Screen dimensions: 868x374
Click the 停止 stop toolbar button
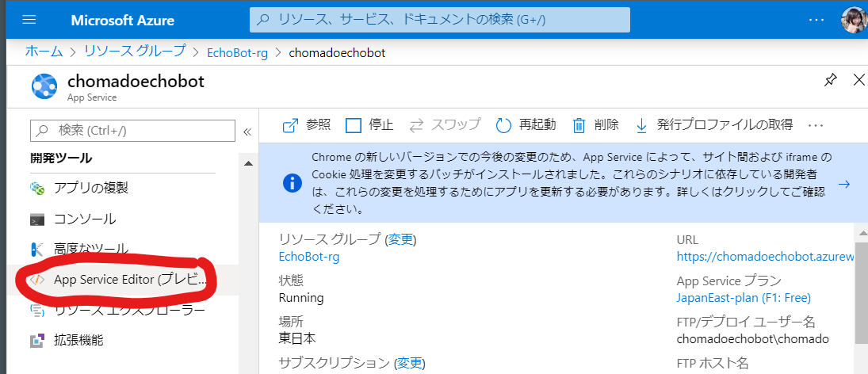coord(369,125)
